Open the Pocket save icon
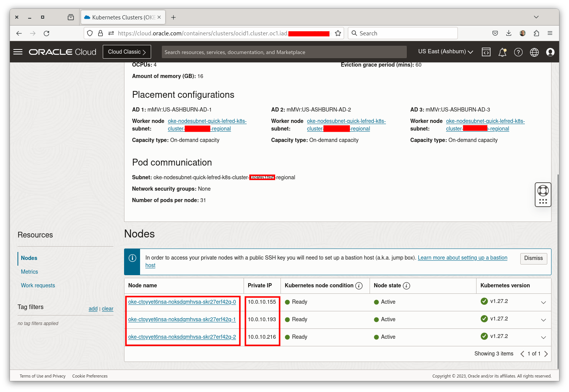Screen dimensions: 569x392 click(495, 33)
